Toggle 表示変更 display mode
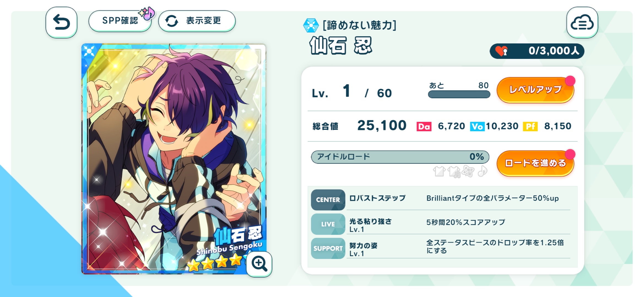This screenshot has height=297, width=644. pyautogui.click(x=197, y=21)
